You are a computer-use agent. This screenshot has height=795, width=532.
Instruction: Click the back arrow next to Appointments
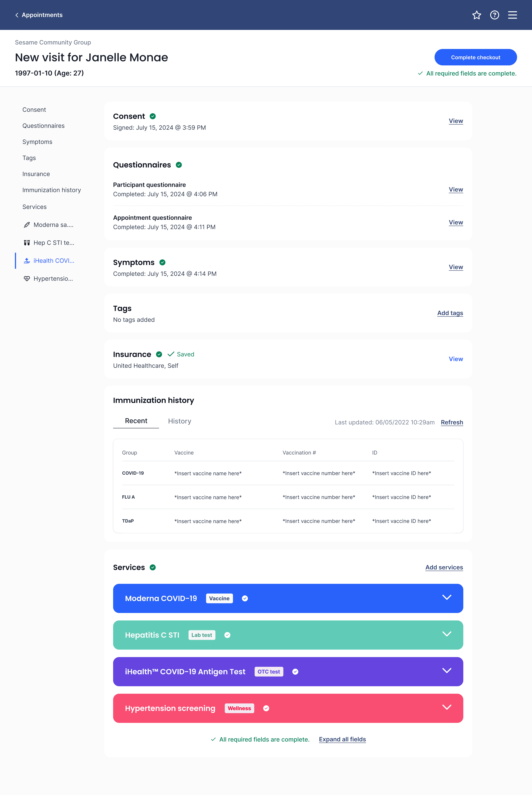17,15
